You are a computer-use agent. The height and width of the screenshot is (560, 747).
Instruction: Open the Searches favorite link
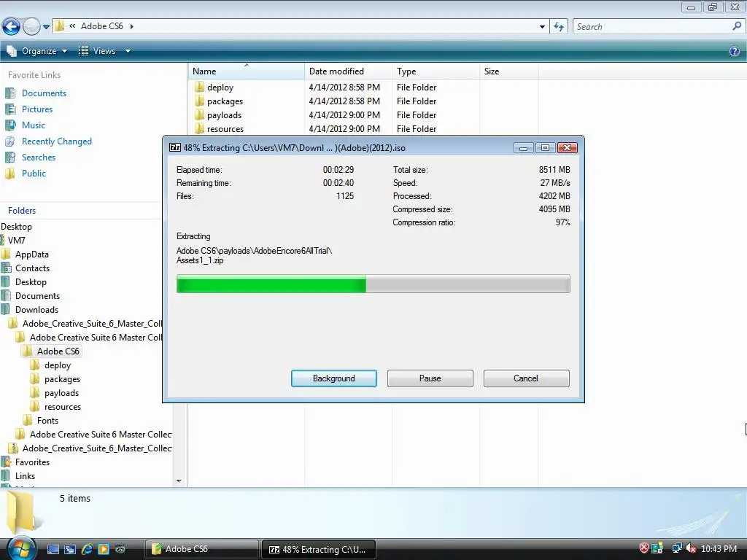39,157
